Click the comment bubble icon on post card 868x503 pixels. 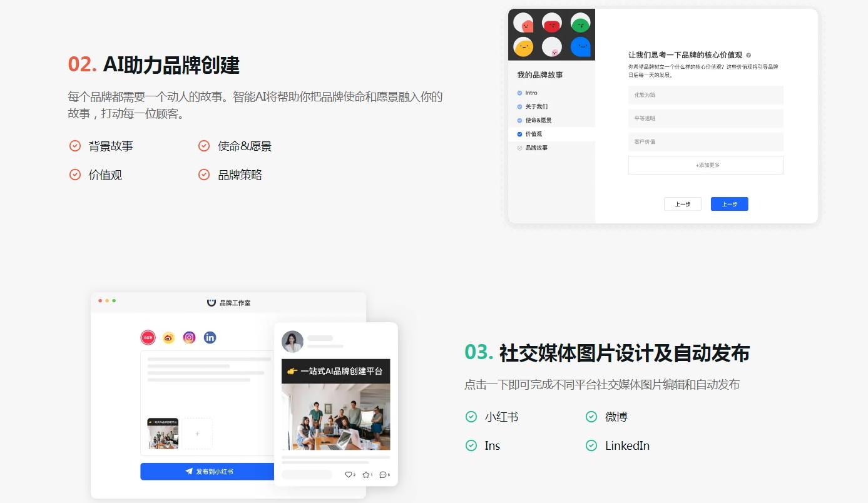click(x=383, y=475)
